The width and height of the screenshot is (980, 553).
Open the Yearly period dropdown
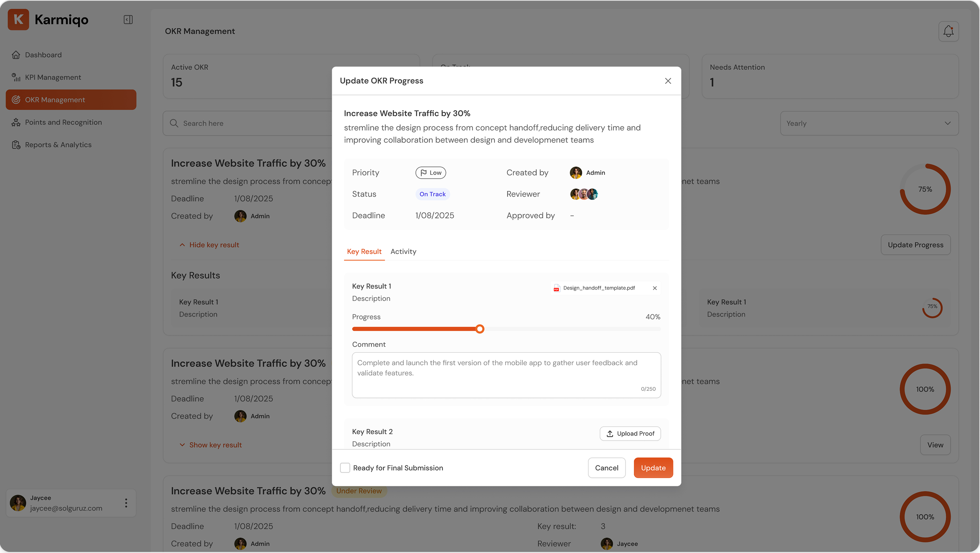[869, 123]
